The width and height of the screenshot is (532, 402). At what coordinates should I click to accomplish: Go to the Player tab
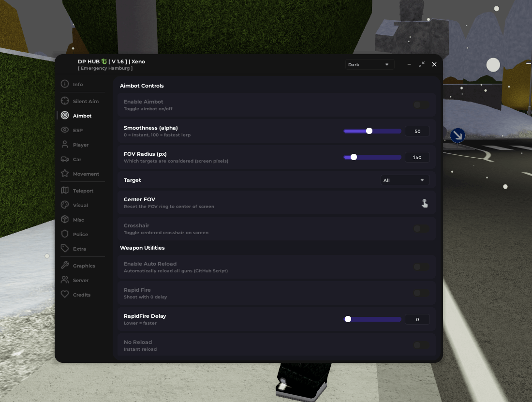81,145
